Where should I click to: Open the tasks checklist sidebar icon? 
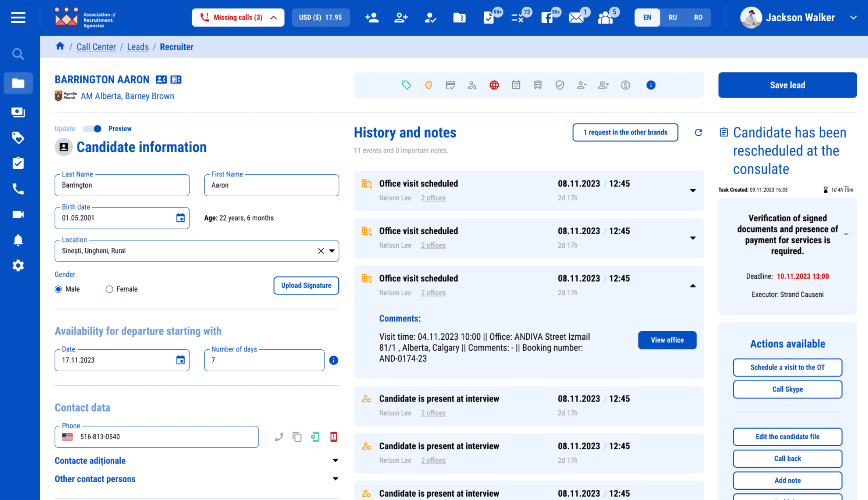[18, 163]
